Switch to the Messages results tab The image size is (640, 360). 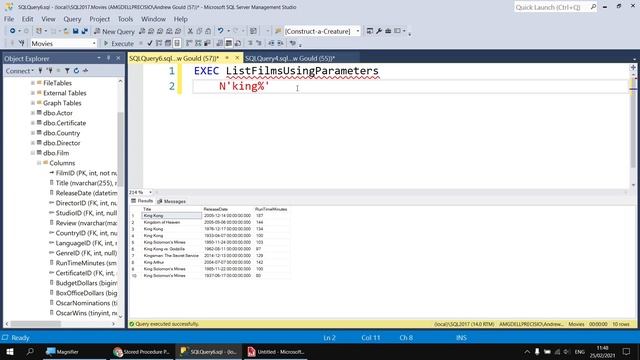[171, 201]
